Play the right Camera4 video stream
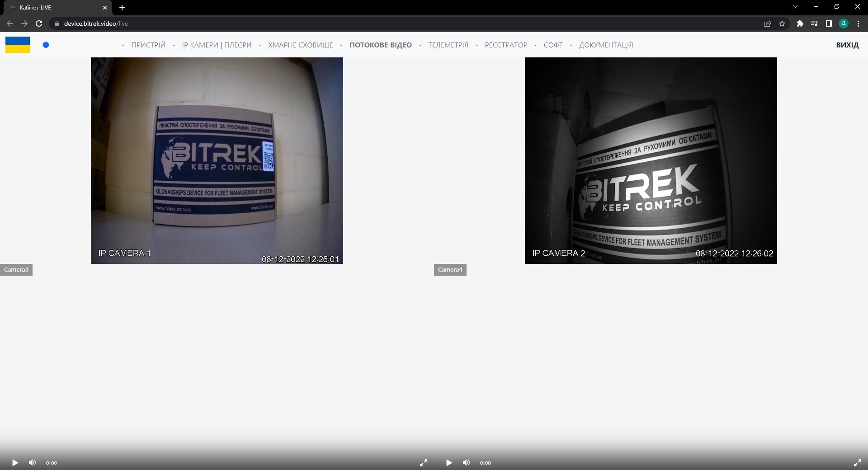 tap(448, 463)
